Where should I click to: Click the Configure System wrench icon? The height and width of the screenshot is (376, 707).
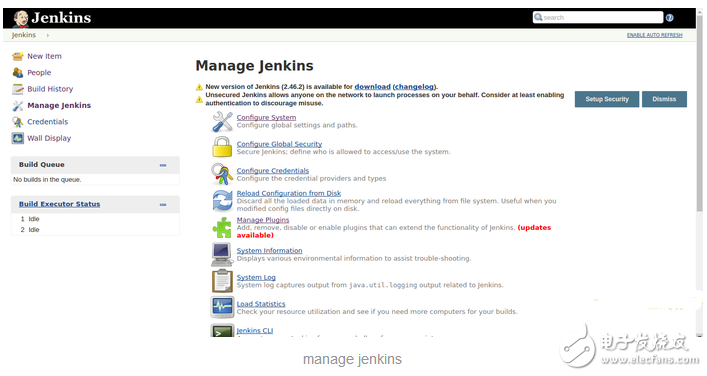pos(222,121)
